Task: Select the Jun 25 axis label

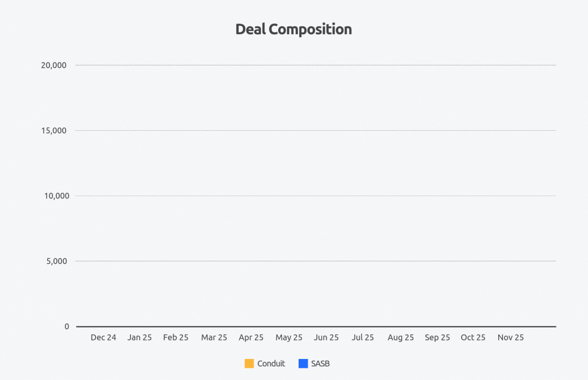Action: pyautogui.click(x=326, y=337)
